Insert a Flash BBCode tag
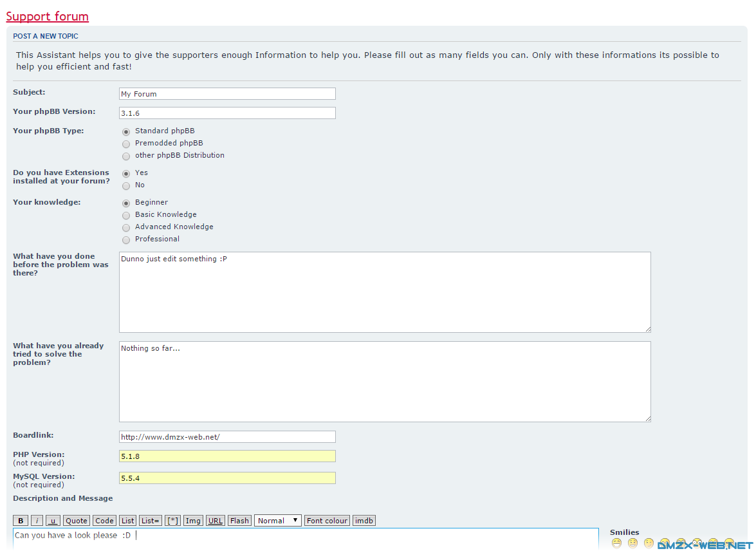Screen dimensions: 756x551 click(239, 520)
